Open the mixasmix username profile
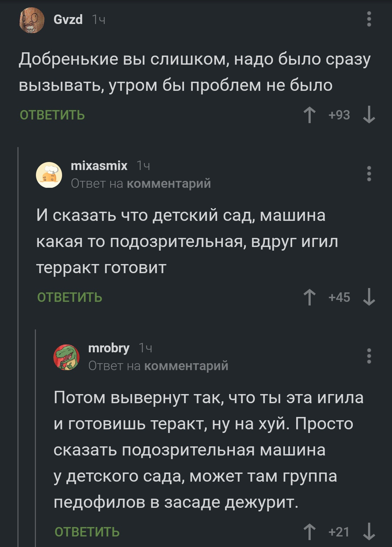This screenshot has width=392, height=547. [99, 166]
